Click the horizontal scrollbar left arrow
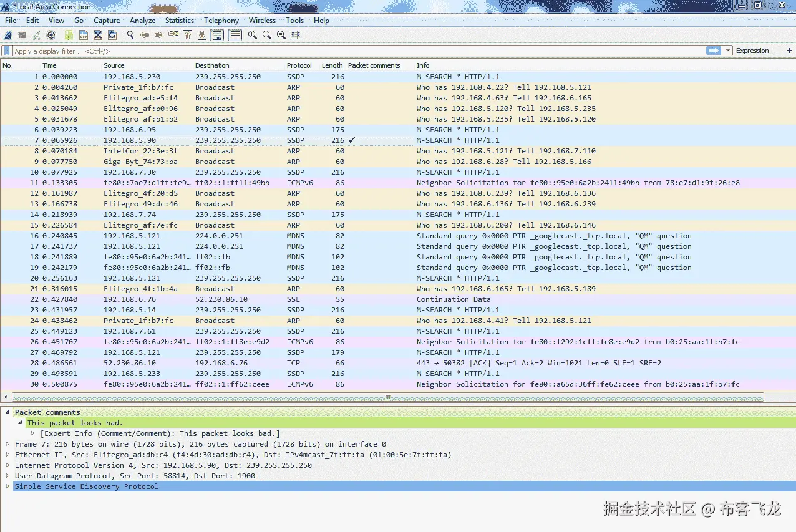This screenshot has height=532, width=796. pyautogui.click(x=6, y=397)
